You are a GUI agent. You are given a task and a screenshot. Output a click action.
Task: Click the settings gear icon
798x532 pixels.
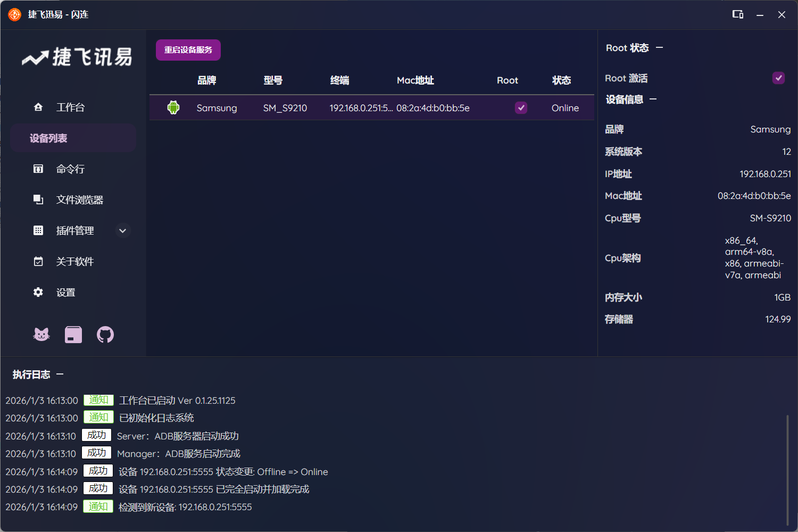38,293
